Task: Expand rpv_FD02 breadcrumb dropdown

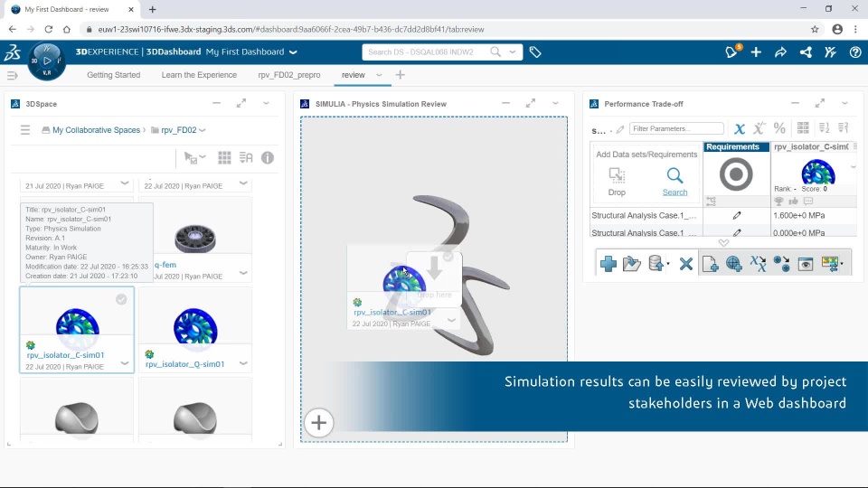Action: pyautogui.click(x=203, y=130)
